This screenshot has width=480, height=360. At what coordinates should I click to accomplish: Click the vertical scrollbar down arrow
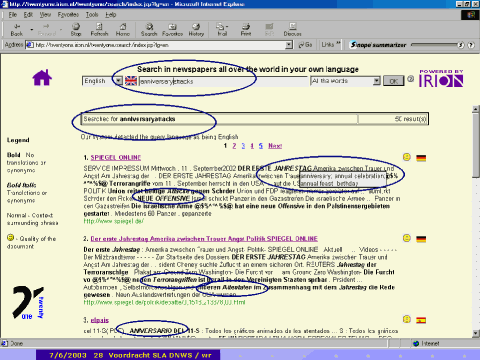(476, 333)
